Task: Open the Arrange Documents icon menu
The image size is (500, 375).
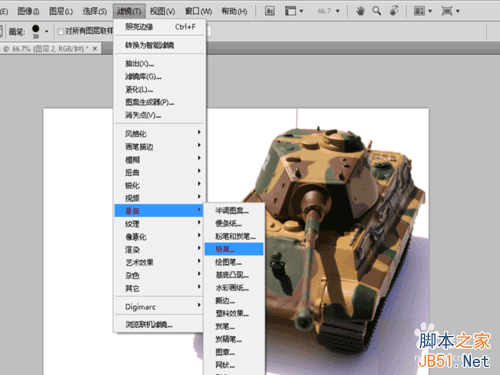Action: pyautogui.click(x=423, y=11)
